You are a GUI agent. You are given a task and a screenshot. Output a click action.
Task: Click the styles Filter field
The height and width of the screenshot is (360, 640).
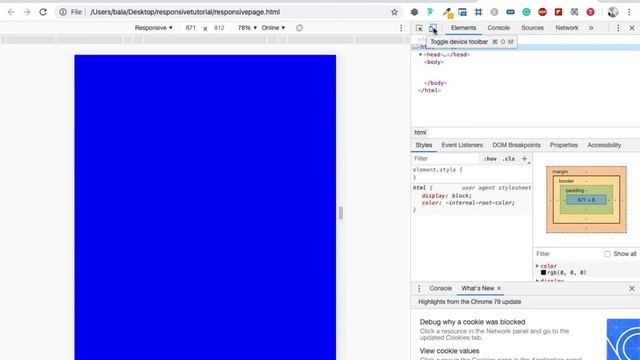(445, 158)
